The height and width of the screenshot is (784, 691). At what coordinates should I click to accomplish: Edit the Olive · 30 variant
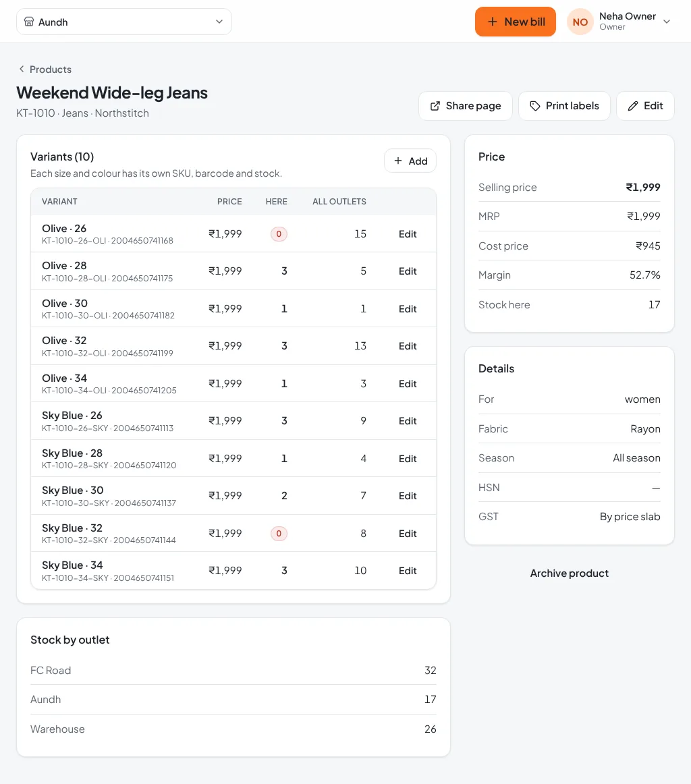408,309
